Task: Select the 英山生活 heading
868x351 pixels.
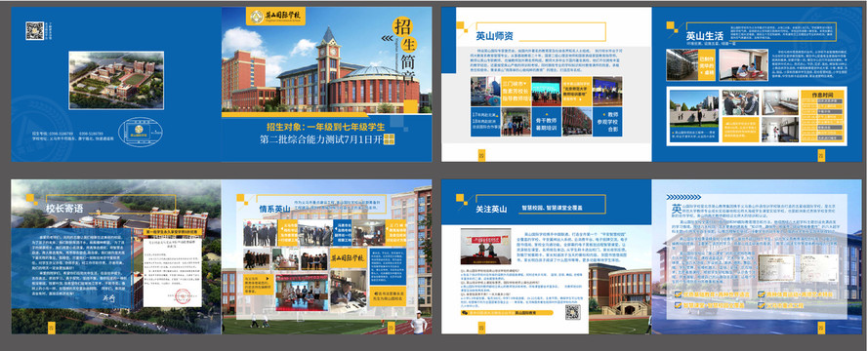Action: [704, 36]
